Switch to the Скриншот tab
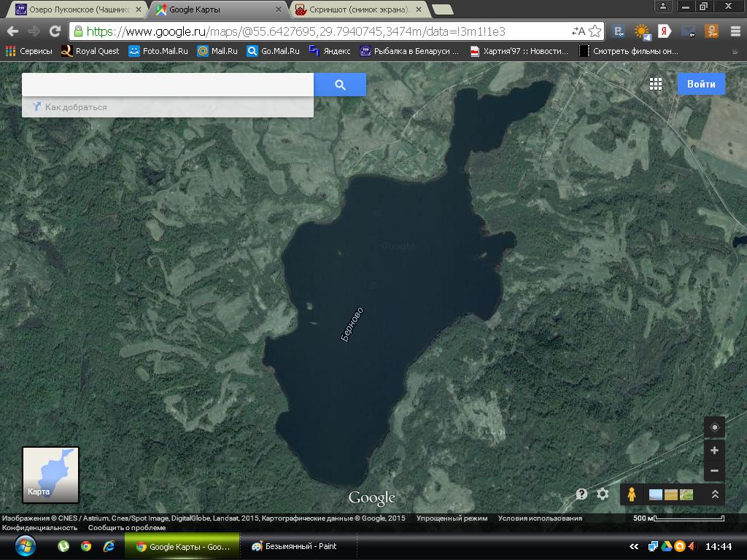747x560 pixels. tap(357, 10)
